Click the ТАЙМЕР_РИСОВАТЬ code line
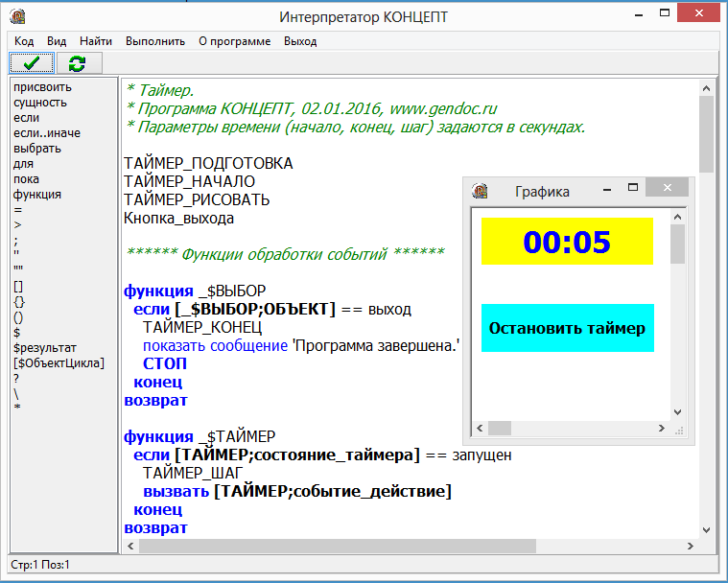728x583 pixels. click(x=197, y=200)
